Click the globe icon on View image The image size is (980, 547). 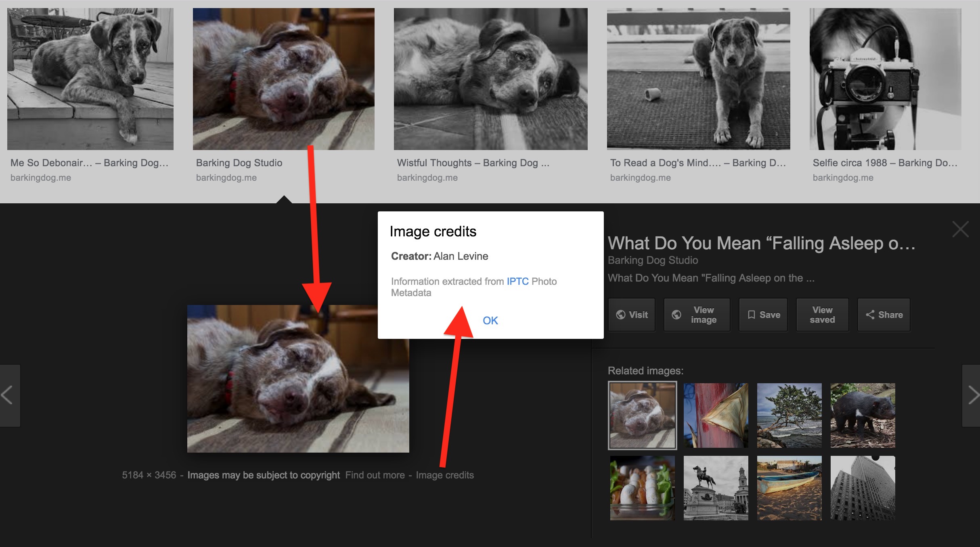point(676,315)
